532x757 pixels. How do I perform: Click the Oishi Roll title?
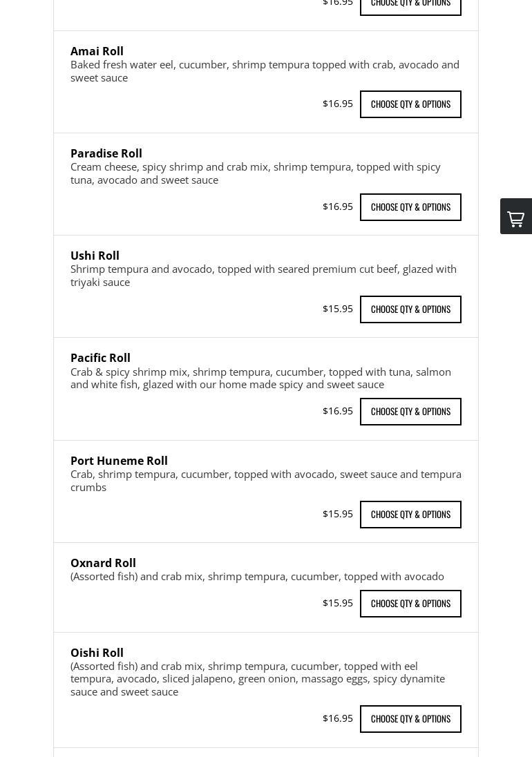click(x=97, y=653)
